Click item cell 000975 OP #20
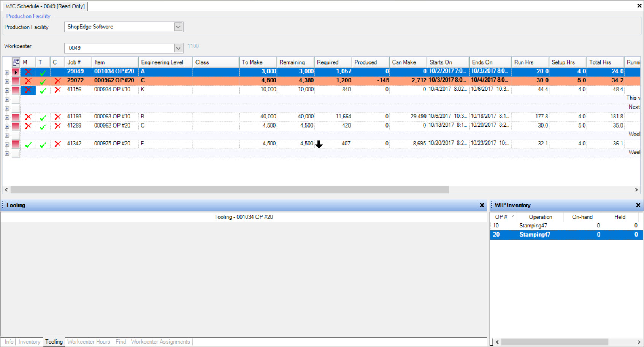Screen dimensions: 644x347 click(113, 144)
